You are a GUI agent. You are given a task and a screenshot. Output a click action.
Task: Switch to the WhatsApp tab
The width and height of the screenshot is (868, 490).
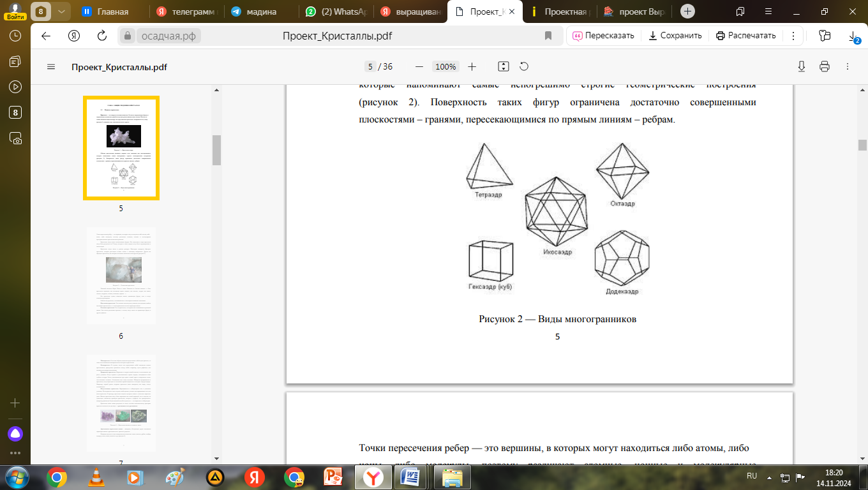tap(335, 11)
